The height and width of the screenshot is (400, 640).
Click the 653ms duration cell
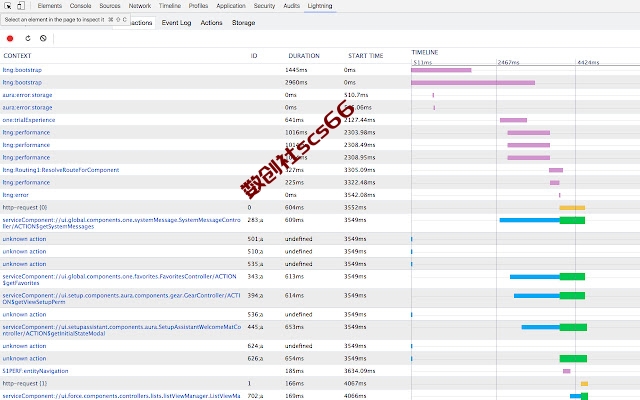coord(294,327)
